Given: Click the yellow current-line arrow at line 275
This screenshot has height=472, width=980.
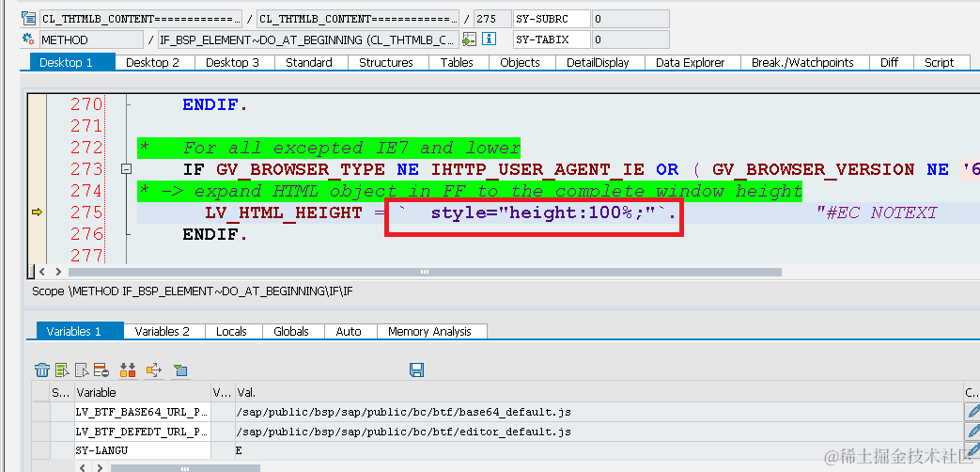Looking at the screenshot, I should coord(37,212).
